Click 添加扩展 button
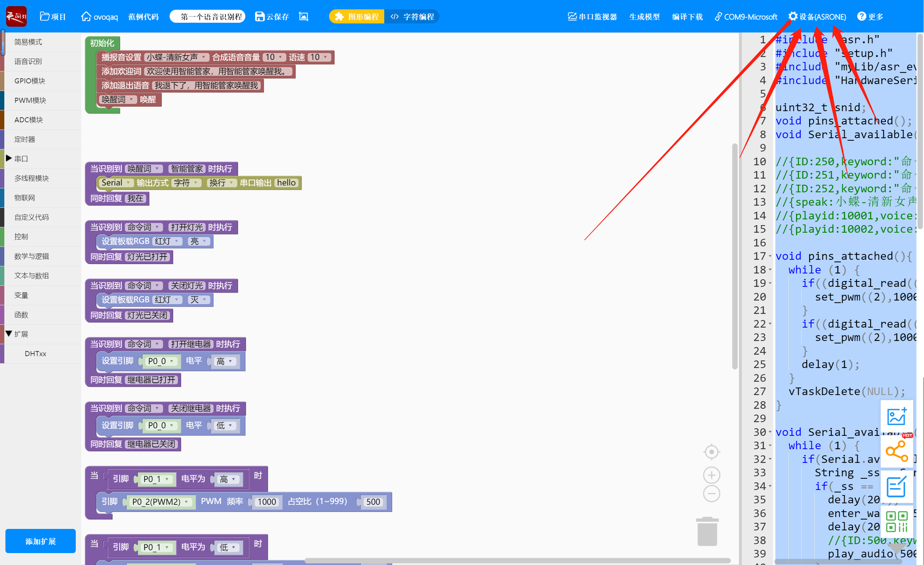 (40, 540)
